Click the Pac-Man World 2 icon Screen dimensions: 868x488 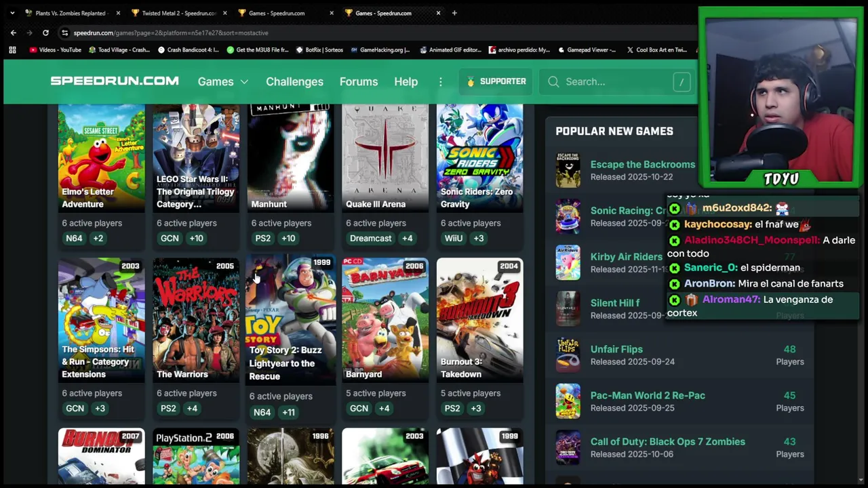click(x=568, y=401)
